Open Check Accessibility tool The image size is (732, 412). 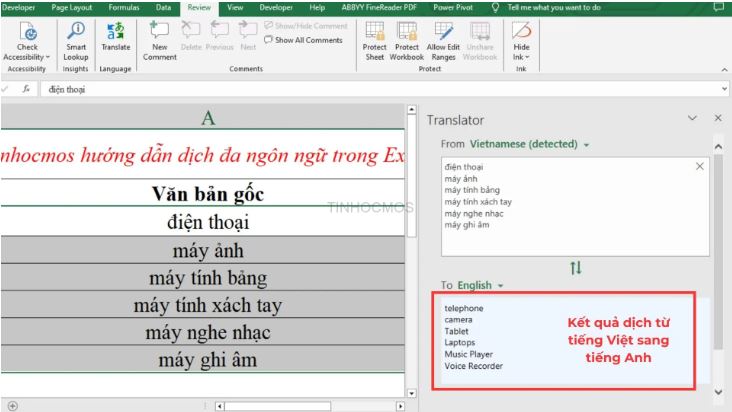click(27, 42)
